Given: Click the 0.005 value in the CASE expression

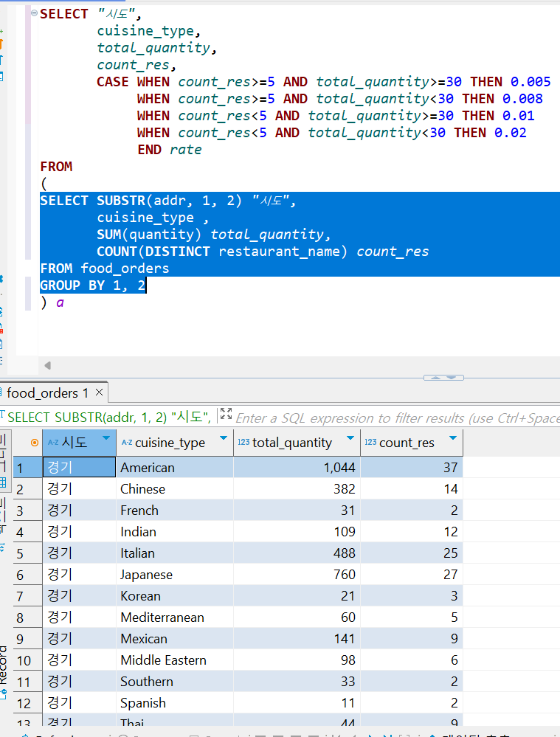Looking at the screenshot, I should (x=530, y=82).
